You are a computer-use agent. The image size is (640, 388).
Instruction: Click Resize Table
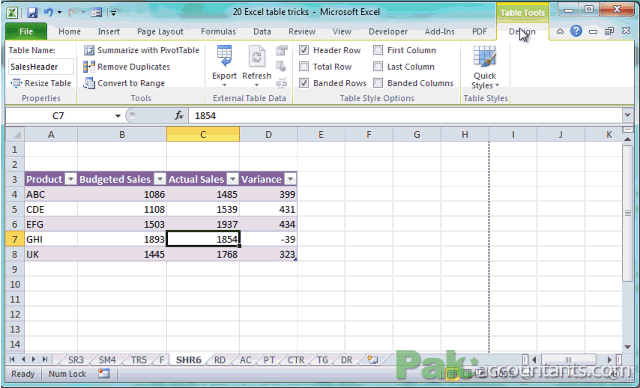tap(41, 83)
